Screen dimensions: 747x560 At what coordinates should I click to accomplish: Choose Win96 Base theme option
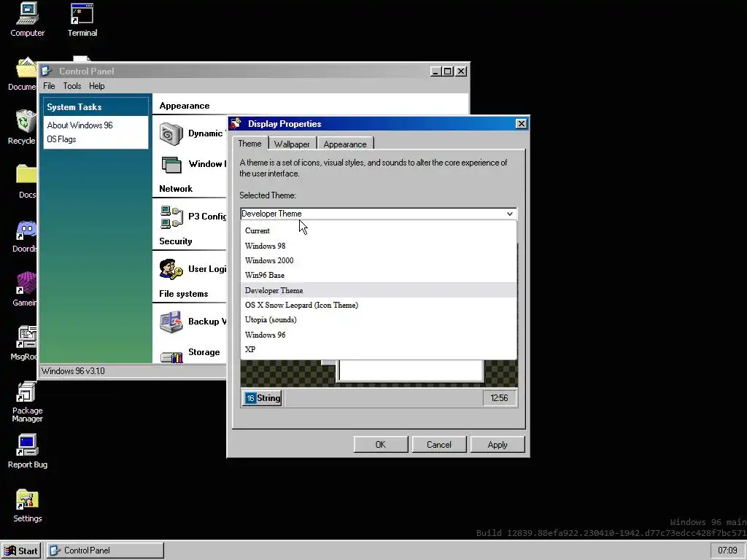click(379, 275)
